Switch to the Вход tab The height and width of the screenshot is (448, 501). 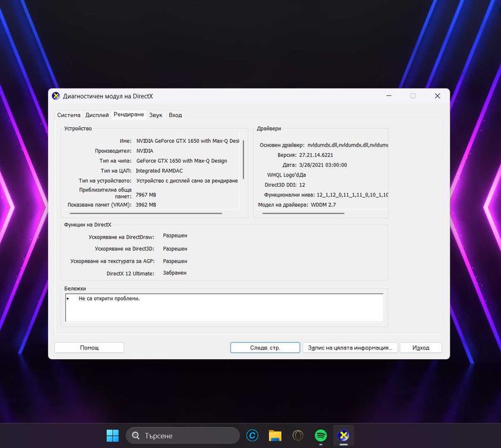[175, 115]
